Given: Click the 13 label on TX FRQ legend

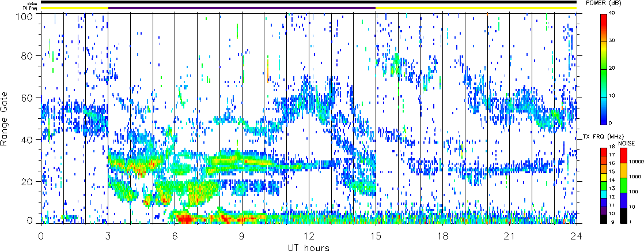Looking at the screenshot, I should pos(612,189).
